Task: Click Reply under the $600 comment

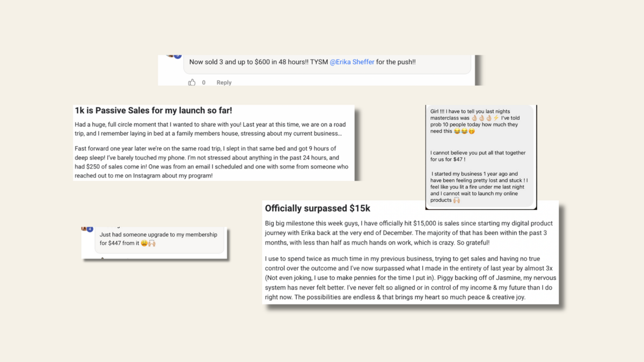Action: 224,83
